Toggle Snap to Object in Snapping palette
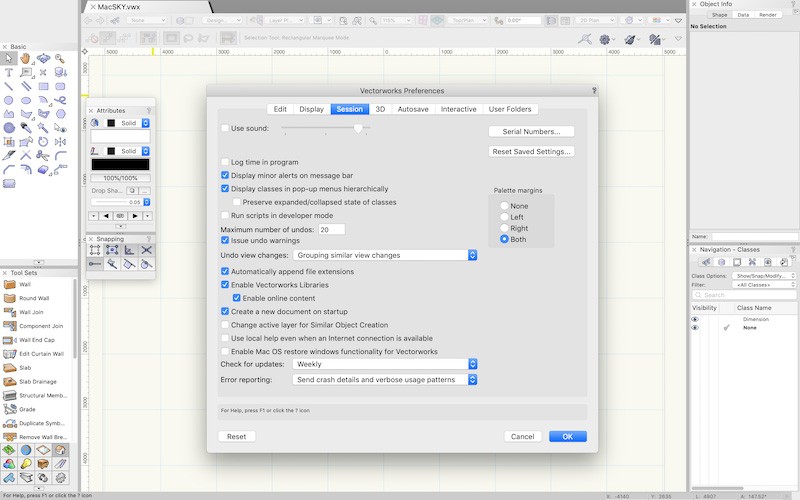The width and height of the screenshot is (800, 500). pos(112,250)
